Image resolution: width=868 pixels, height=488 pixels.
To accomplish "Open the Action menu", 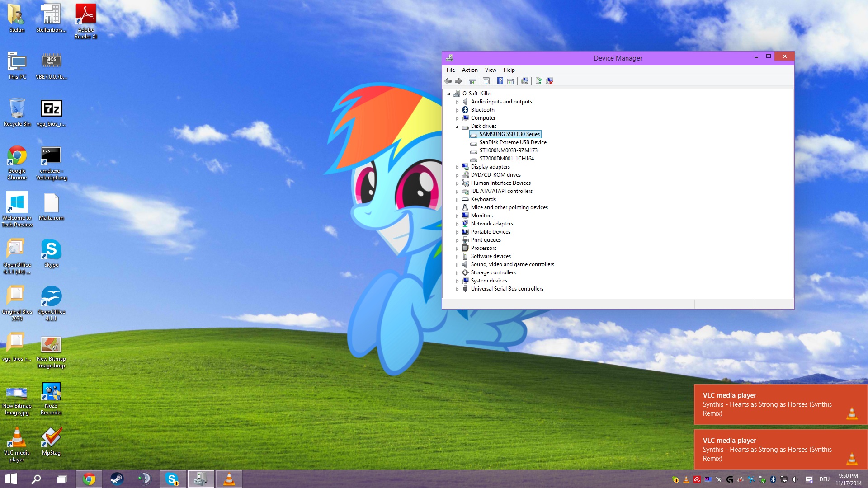I will tap(470, 70).
